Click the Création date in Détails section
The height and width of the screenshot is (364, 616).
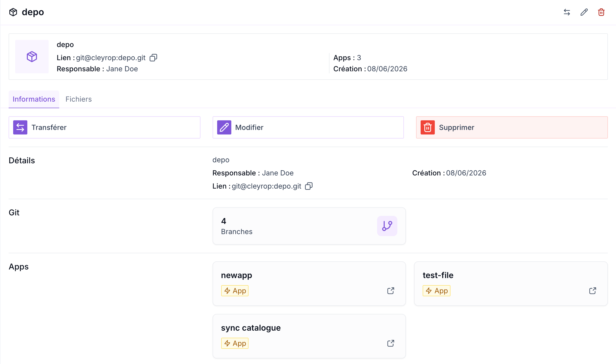pos(449,173)
